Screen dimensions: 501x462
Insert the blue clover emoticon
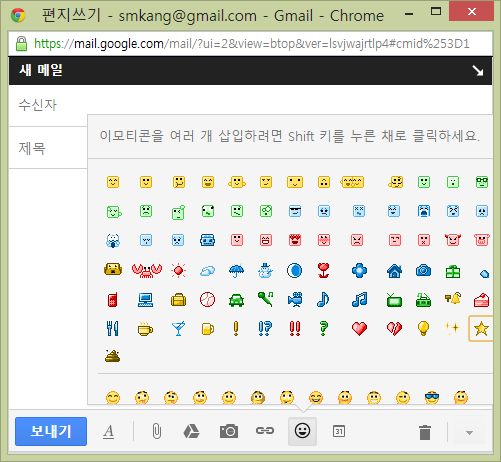coord(359,270)
